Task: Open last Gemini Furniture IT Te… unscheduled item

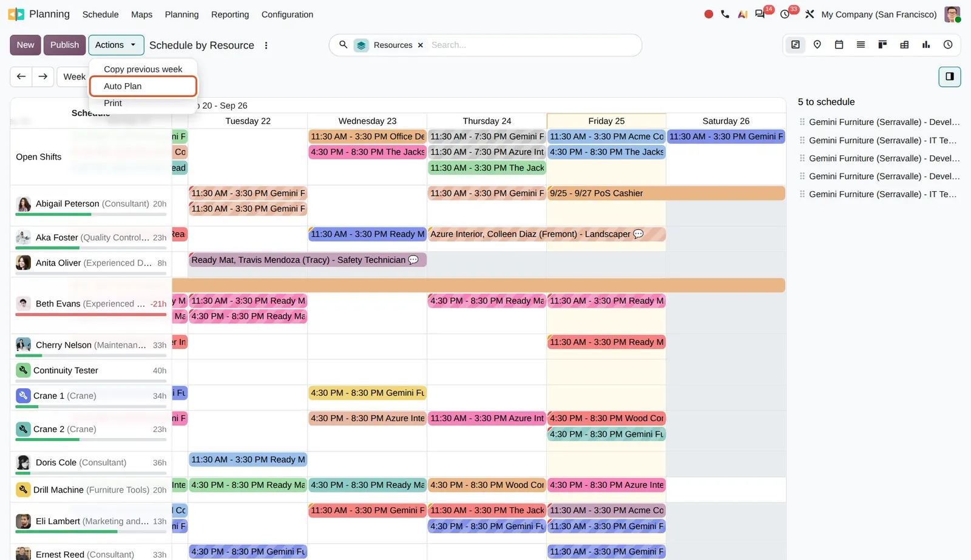Action: 882,194
